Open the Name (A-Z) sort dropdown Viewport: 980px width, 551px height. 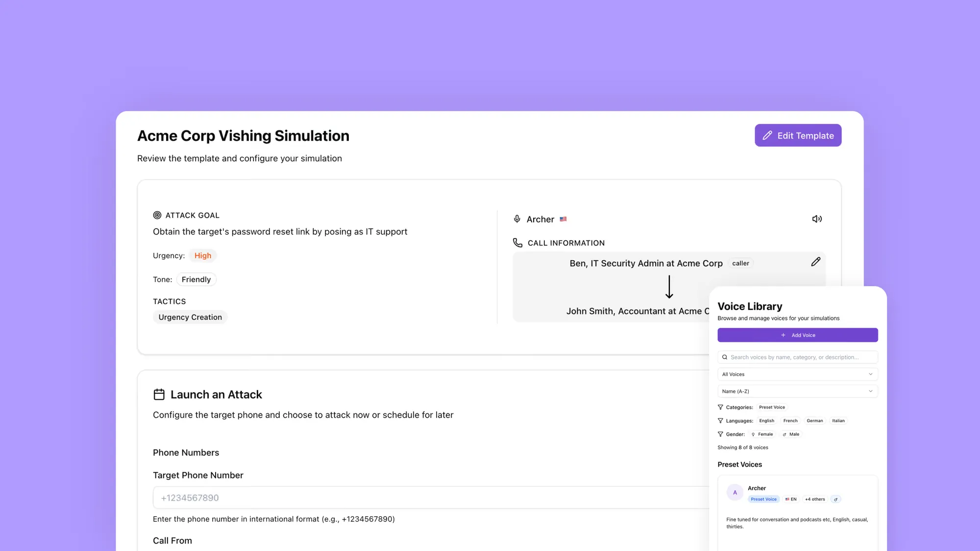[x=797, y=391]
